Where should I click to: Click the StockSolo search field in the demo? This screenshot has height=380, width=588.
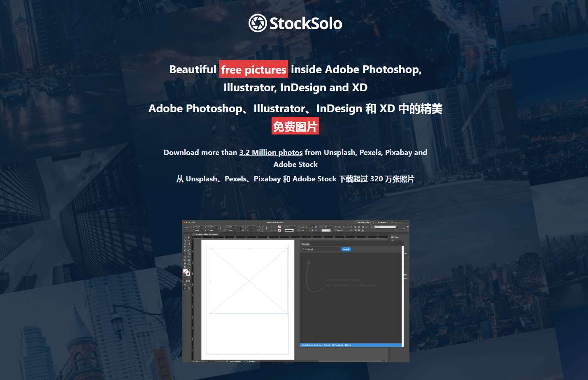click(321, 249)
